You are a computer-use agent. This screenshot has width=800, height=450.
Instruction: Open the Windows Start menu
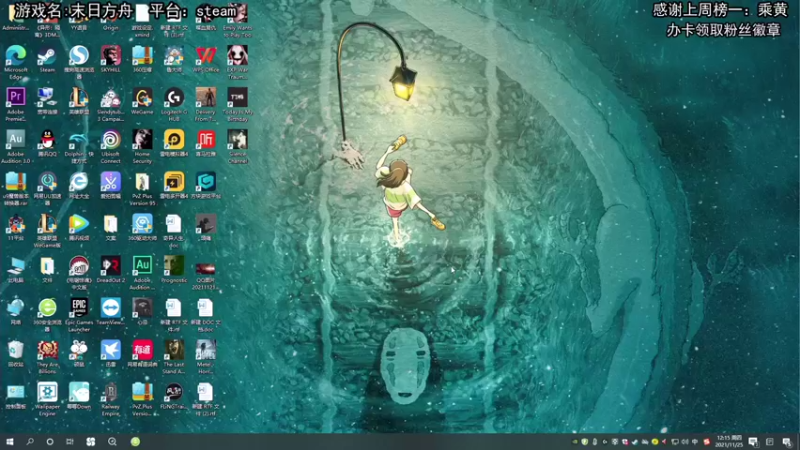pyautogui.click(x=10, y=441)
